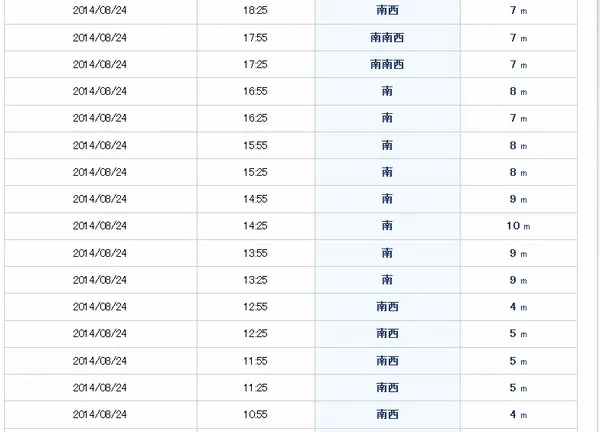Select the 9 m value at 14:55
Screen dimensions: 600x432
518,199
